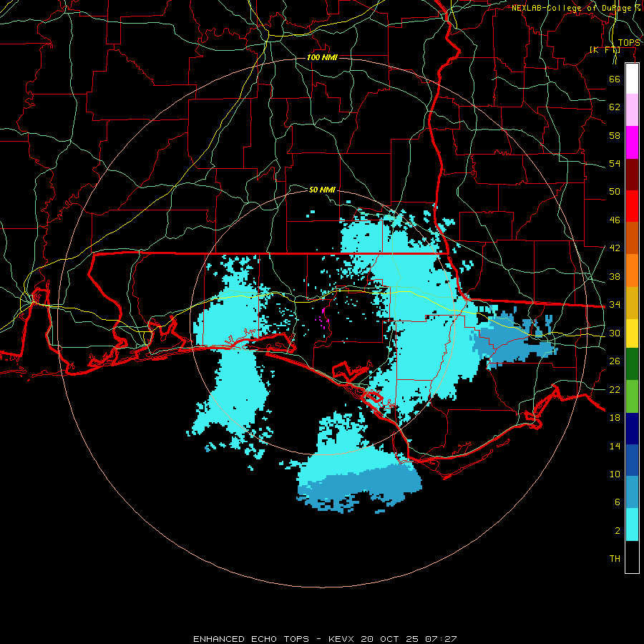The width and height of the screenshot is (644, 644).
Task: Click the legend value '58'
Action: [x=615, y=135]
